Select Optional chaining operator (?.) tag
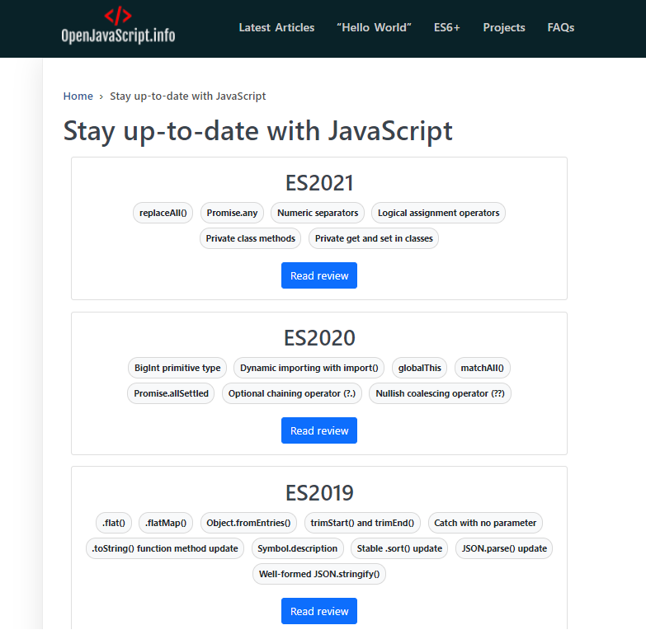This screenshot has width=646, height=644. 292,393
